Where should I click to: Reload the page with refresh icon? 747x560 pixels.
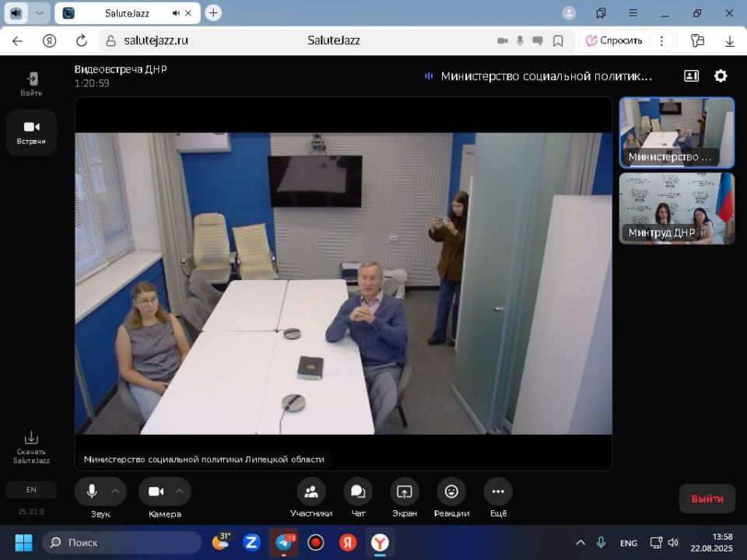(x=82, y=41)
